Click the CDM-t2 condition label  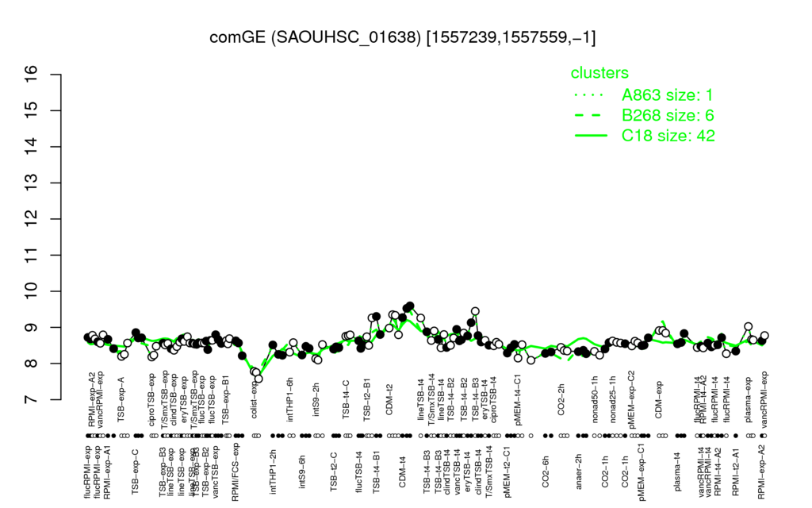[389, 400]
